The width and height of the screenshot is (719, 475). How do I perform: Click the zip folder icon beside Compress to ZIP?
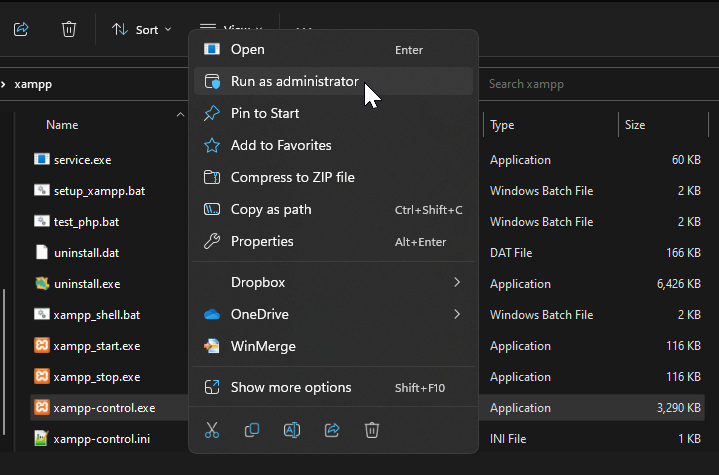(212, 177)
